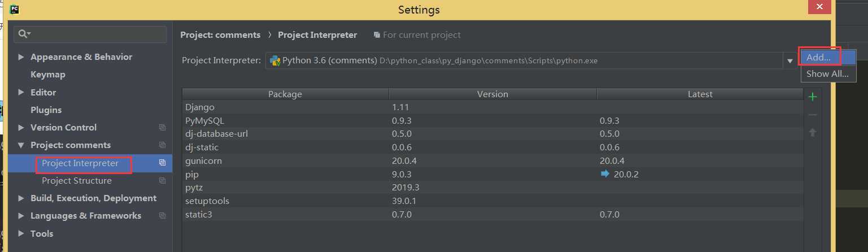The width and height of the screenshot is (868, 252).
Task: Click the search magnifier icon in settings
Action: click(x=23, y=34)
